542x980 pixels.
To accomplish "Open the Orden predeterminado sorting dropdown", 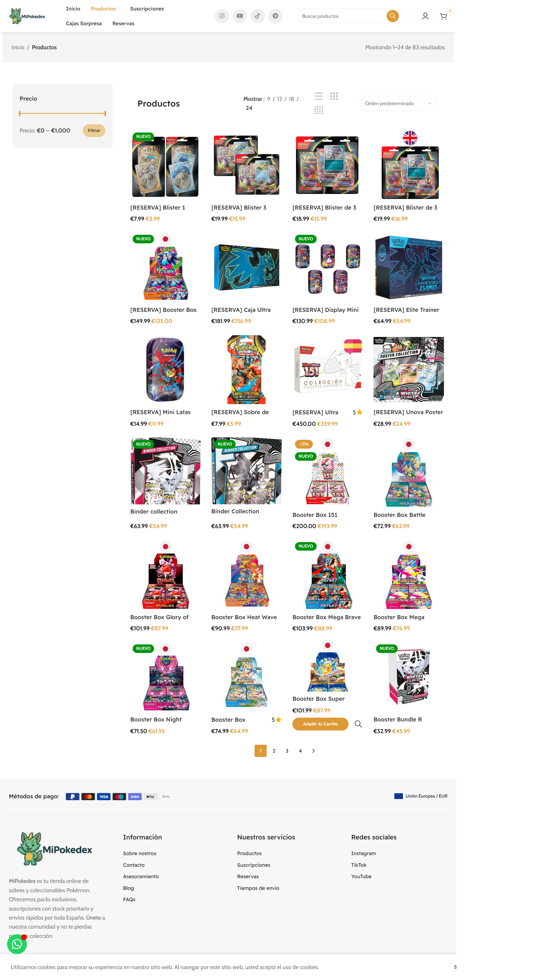I will click(x=398, y=103).
